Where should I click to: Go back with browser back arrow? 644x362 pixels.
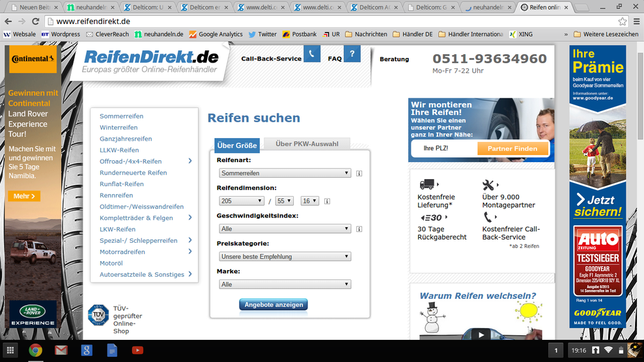(x=8, y=21)
